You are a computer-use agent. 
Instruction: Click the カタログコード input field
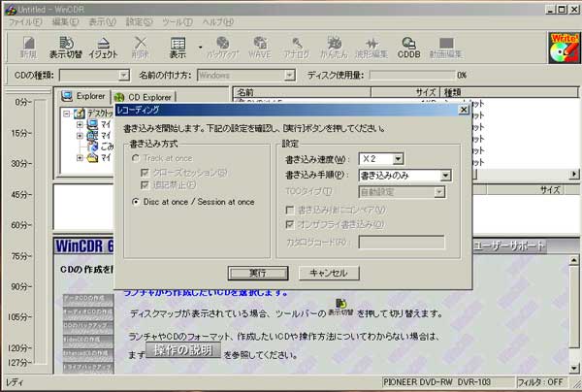[x=402, y=243]
